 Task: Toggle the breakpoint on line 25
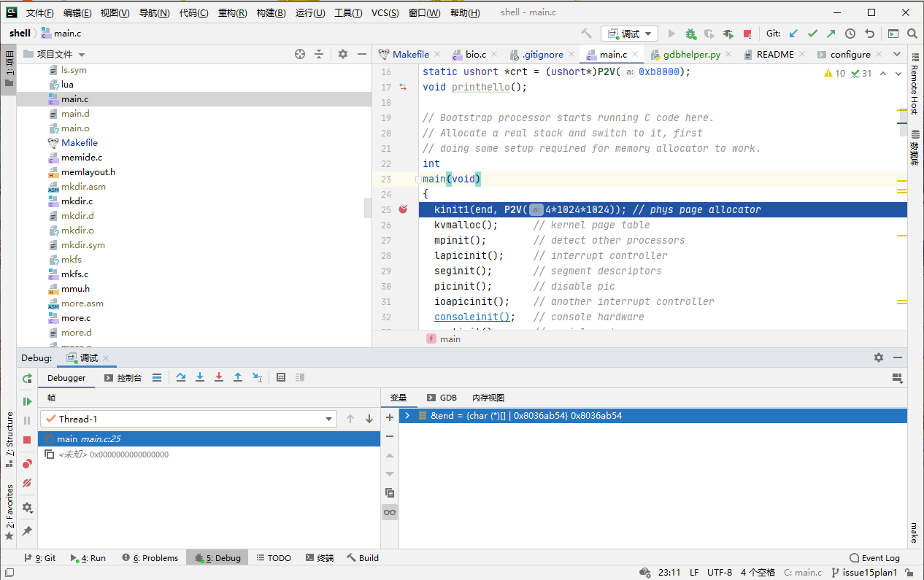point(404,209)
